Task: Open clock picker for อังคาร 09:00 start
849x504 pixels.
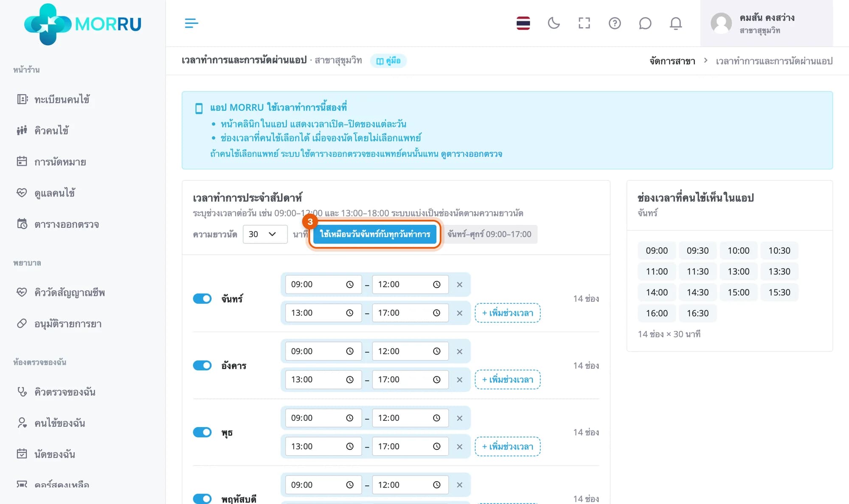Action: 349,351
